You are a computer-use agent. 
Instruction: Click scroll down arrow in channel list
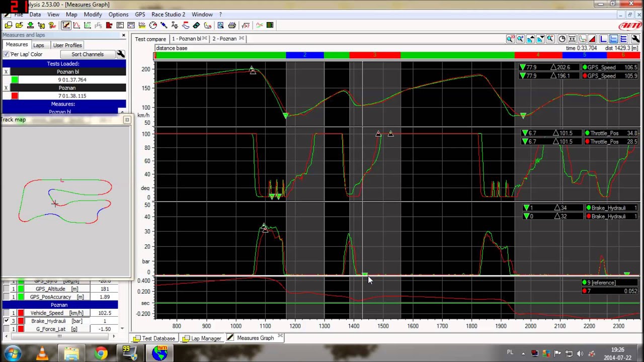click(x=122, y=328)
